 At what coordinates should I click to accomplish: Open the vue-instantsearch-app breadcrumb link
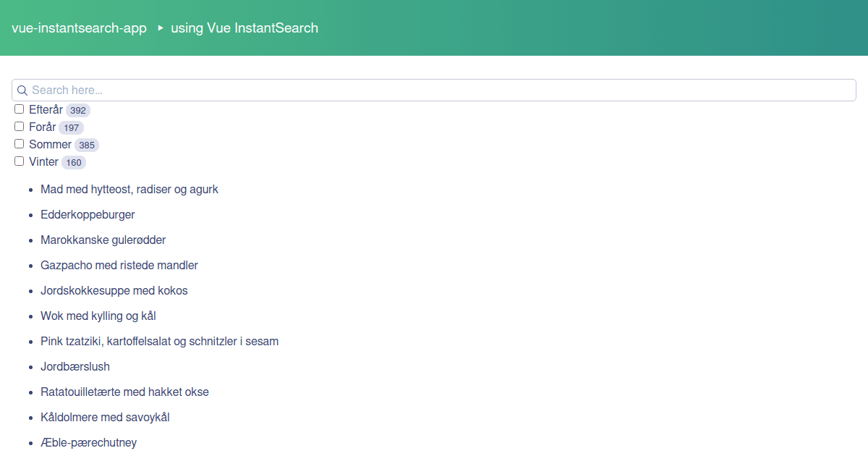pyautogui.click(x=78, y=28)
